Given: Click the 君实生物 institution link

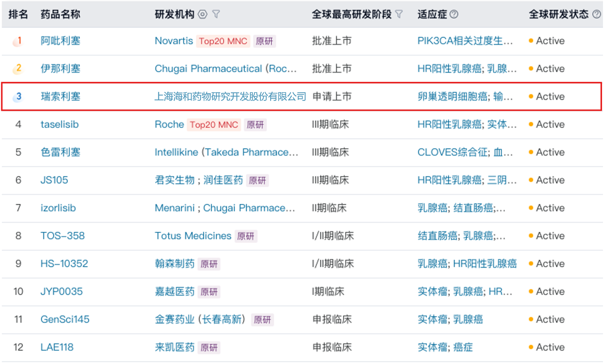Looking at the screenshot, I should (175, 180).
